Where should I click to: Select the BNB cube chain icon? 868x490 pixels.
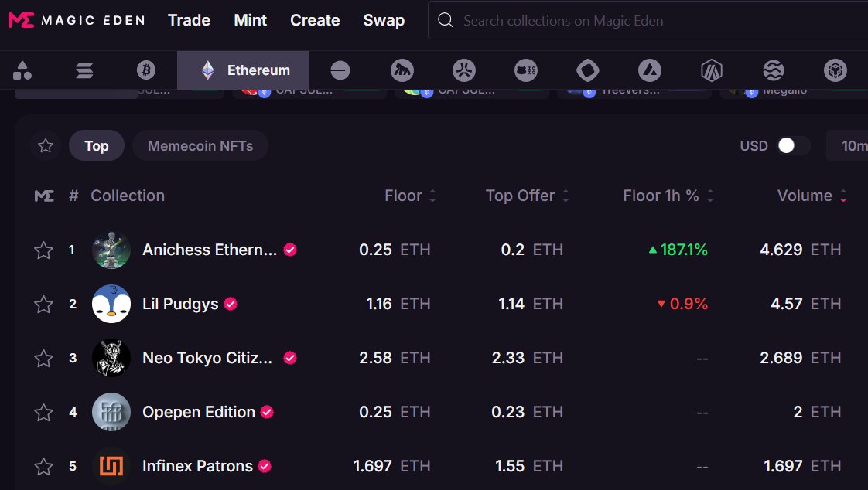tap(836, 70)
